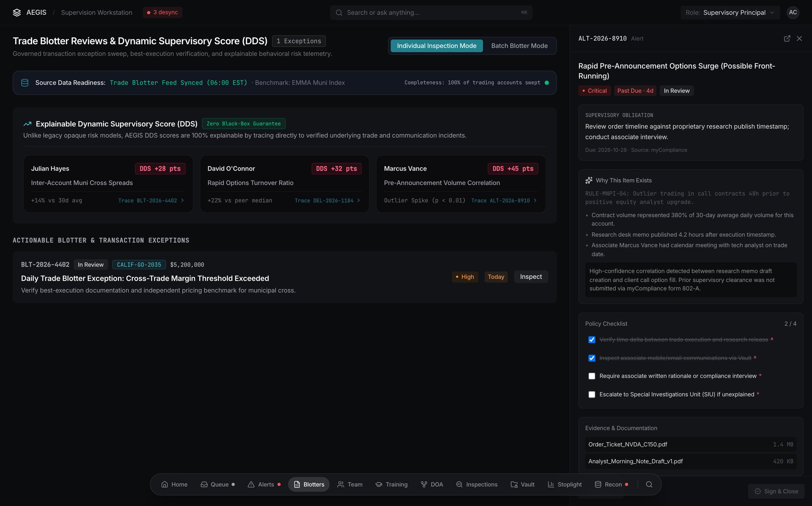The height and width of the screenshot is (506, 812).
Task: Open Team section in dock
Action: [350, 484]
